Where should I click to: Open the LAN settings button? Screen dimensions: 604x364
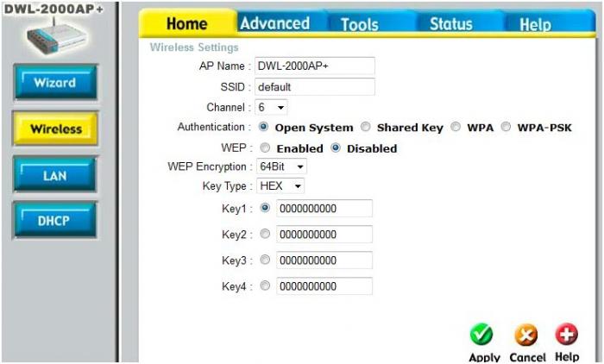tap(55, 176)
